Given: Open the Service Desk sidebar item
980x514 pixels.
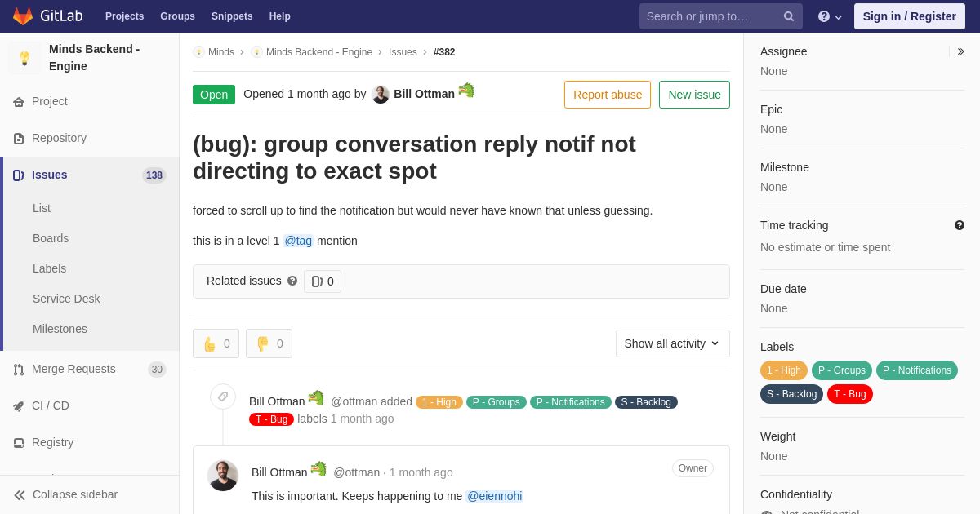Looking at the screenshot, I should (66, 299).
